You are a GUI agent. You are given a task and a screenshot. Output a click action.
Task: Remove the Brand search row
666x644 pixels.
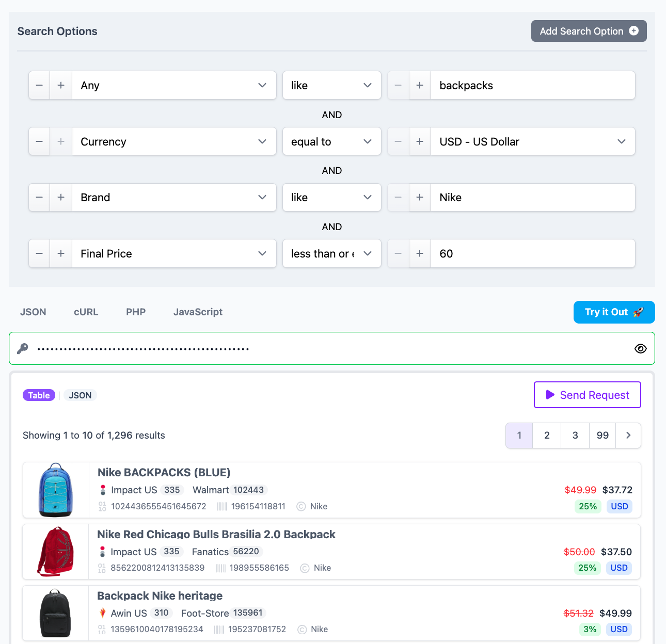[x=39, y=197]
